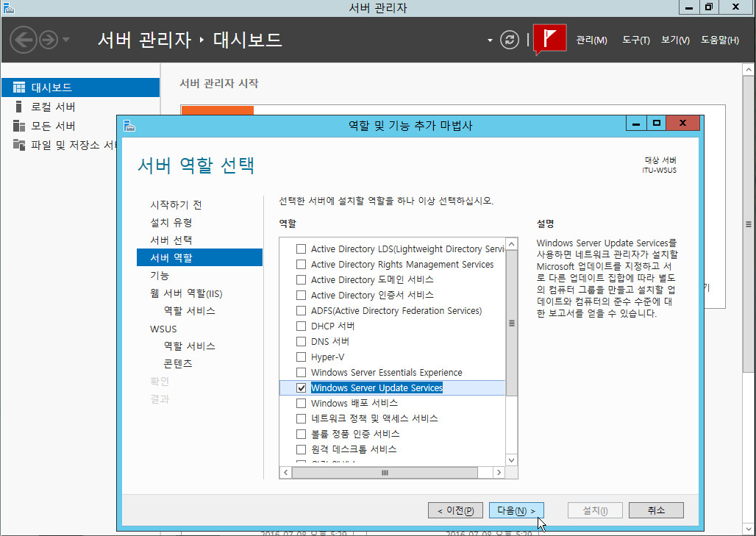The height and width of the screenshot is (536, 756).
Task: Enable the DHCP 서버 role checkbox
Action: [301, 326]
